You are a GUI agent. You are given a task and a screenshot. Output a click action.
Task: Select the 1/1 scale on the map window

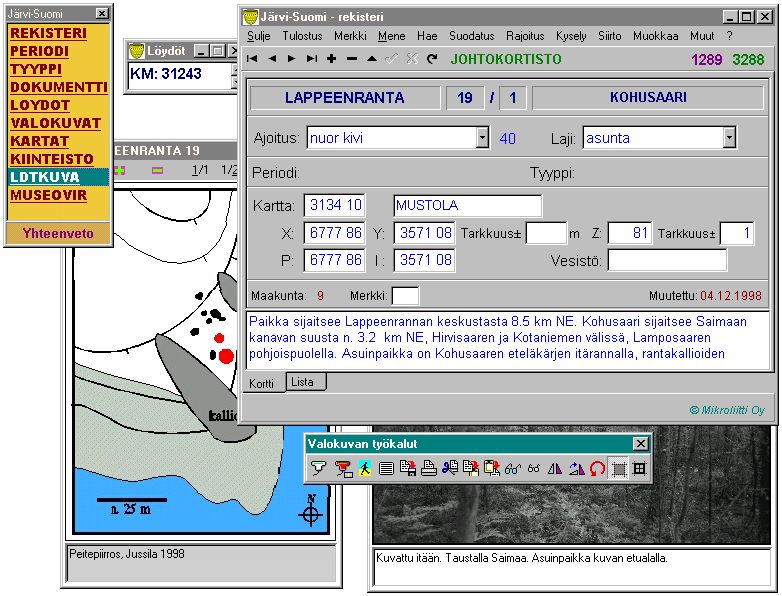199,170
